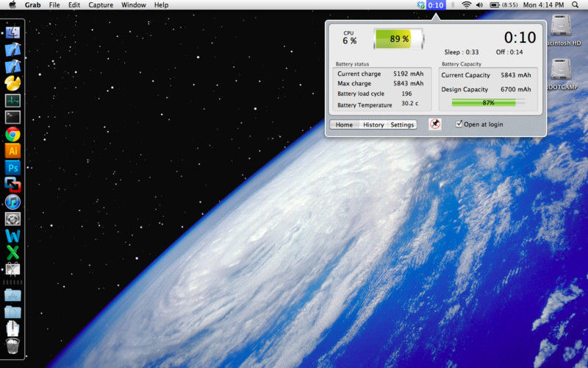Launch Microsoft Word from the Dock
Image resolution: width=588 pixels, height=368 pixels.
tap(12, 236)
